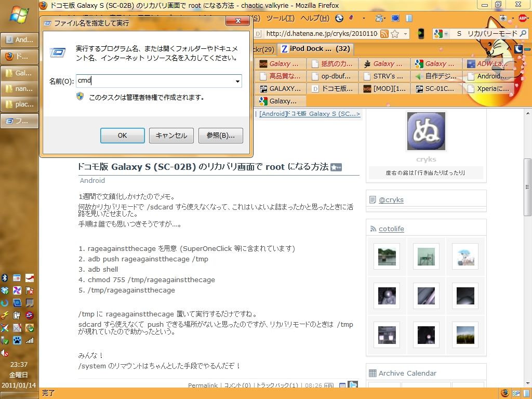Image resolution: width=532 pixels, height=399 pixels.
Task: Open the cotolife link in sidebar
Action: [x=391, y=229]
